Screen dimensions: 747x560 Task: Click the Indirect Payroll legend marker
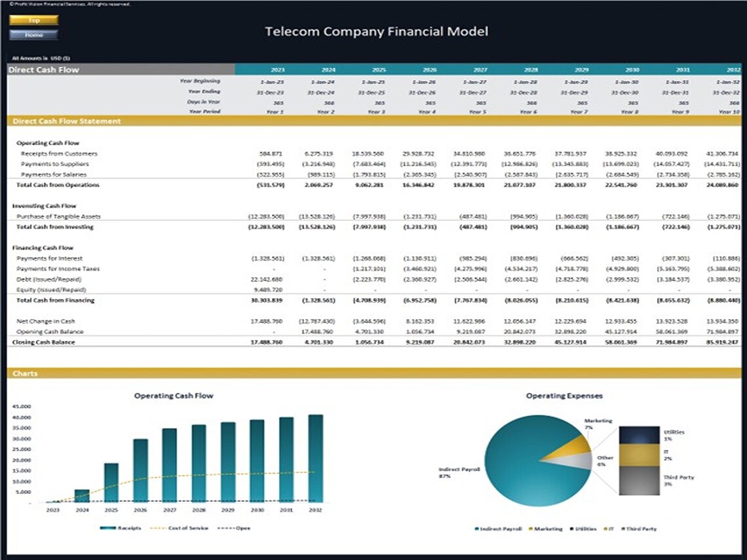[x=476, y=529]
